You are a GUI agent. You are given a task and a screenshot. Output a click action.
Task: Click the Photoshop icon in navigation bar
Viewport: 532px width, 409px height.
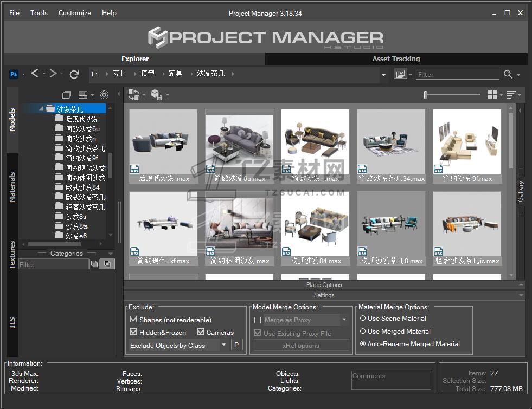tap(14, 74)
